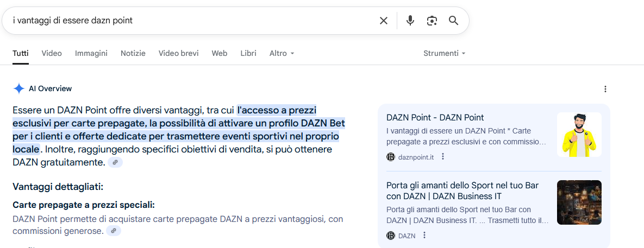Click the daznpoint.it favicon
This screenshot has width=644, height=248.
point(391,157)
